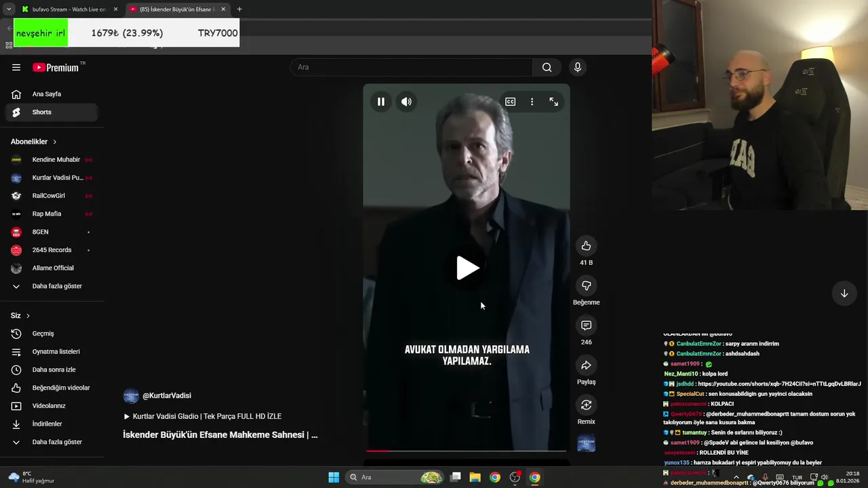Expand the Siz section chevron

(x=28, y=316)
